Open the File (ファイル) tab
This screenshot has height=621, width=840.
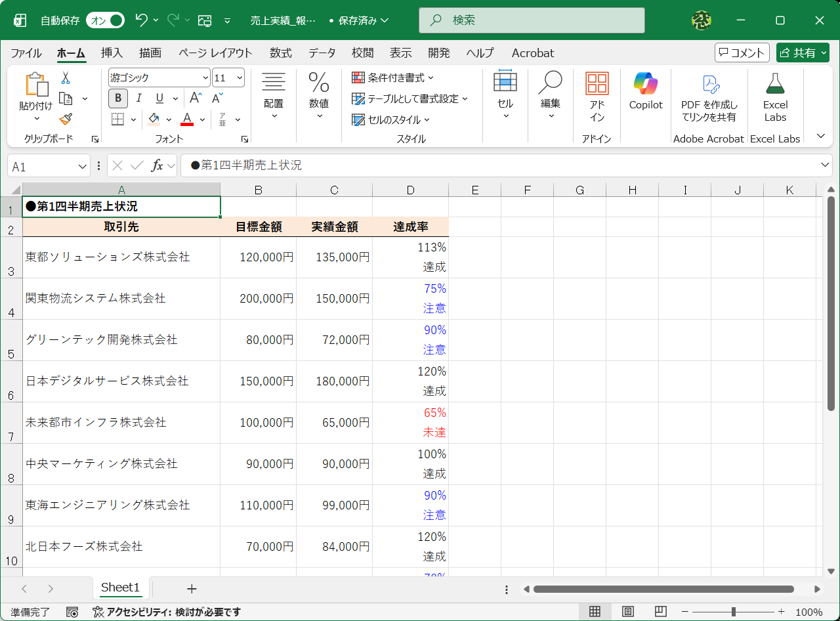click(x=26, y=53)
